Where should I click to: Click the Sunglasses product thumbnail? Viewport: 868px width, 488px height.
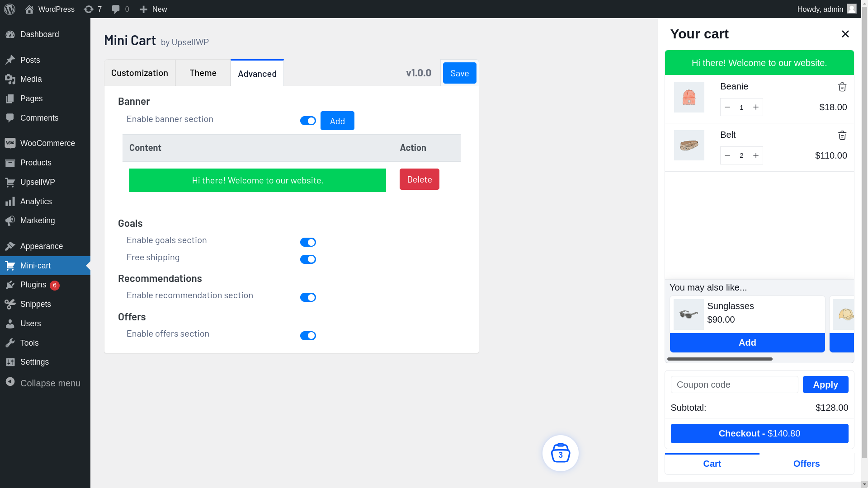coord(689,314)
